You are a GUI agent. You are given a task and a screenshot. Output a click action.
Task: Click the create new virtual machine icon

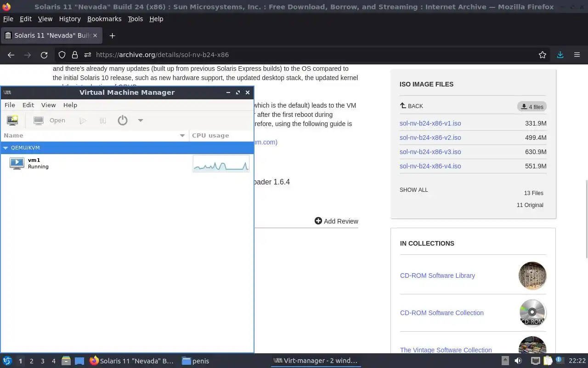(12, 120)
